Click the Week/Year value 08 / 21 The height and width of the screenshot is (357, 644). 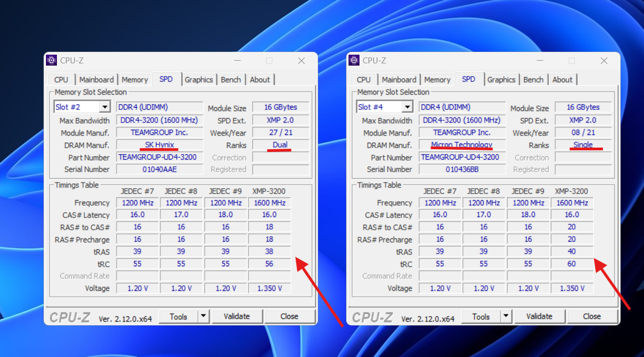pyautogui.click(x=583, y=132)
